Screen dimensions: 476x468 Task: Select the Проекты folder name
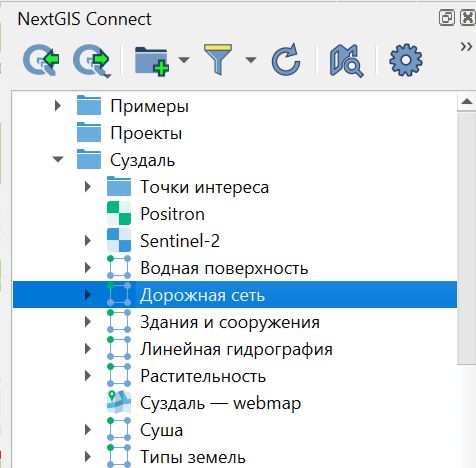(146, 133)
